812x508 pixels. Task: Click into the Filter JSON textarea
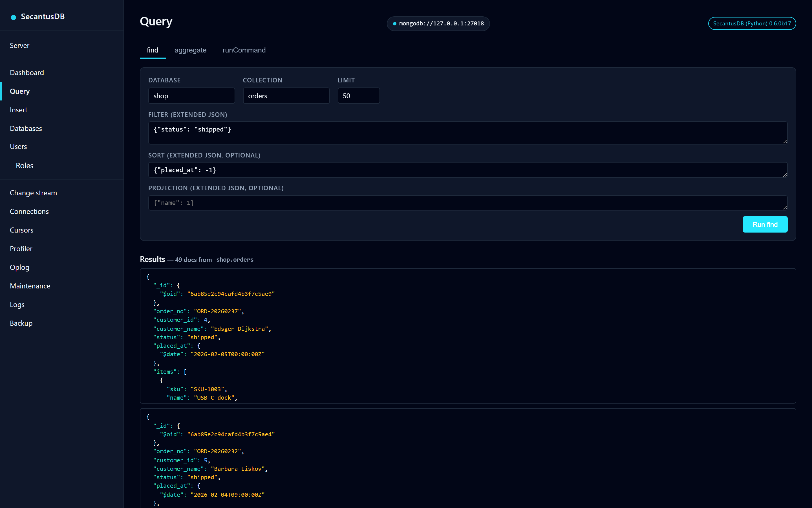pyautogui.click(x=468, y=133)
